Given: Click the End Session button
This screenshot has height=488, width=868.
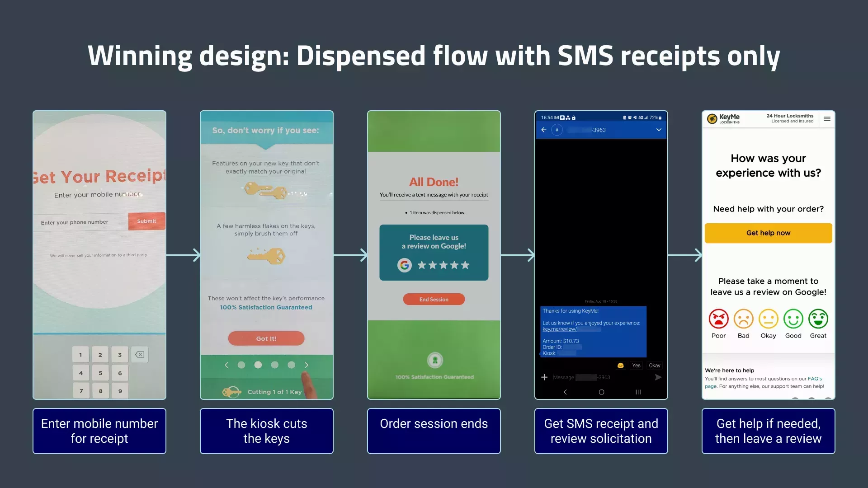Looking at the screenshot, I should click(434, 299).
